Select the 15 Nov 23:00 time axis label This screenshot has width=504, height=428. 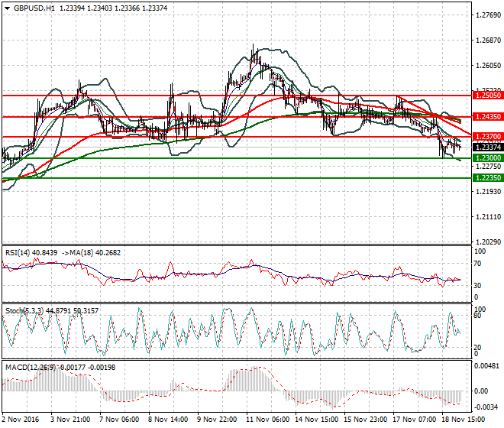[366, 420]
